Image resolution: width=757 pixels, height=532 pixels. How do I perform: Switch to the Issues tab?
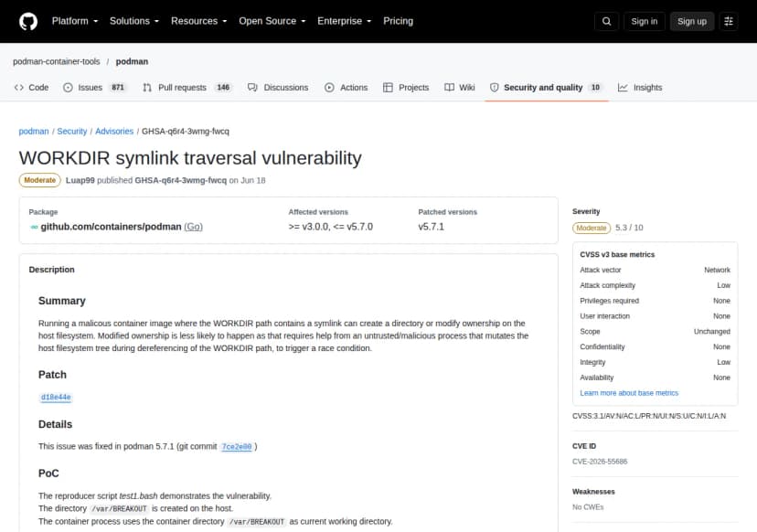94,88
